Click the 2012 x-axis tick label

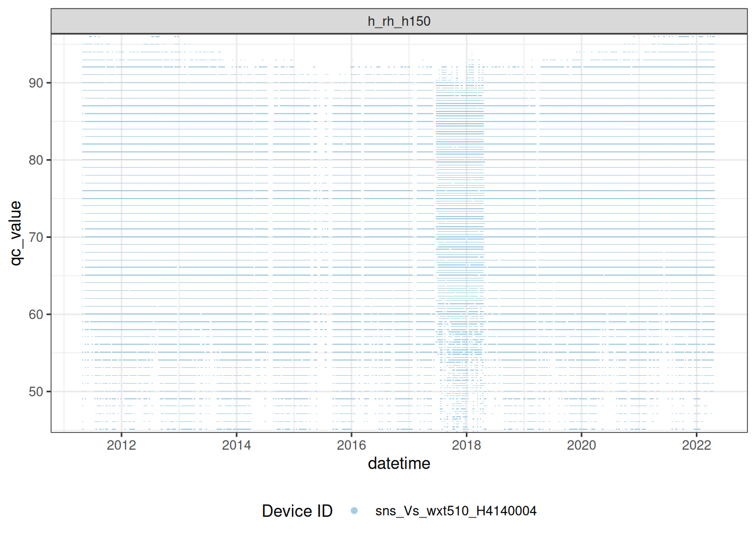(121, 445)
